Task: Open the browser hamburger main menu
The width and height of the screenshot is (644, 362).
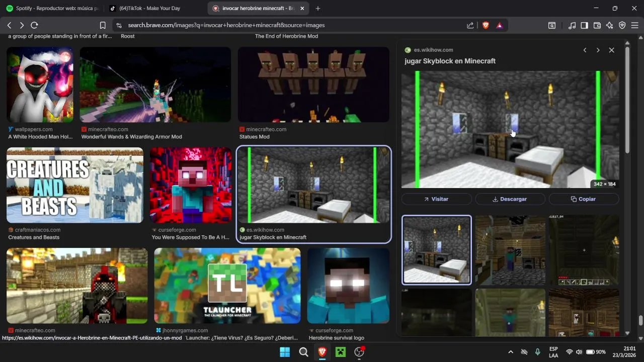Action: (634, 25)
